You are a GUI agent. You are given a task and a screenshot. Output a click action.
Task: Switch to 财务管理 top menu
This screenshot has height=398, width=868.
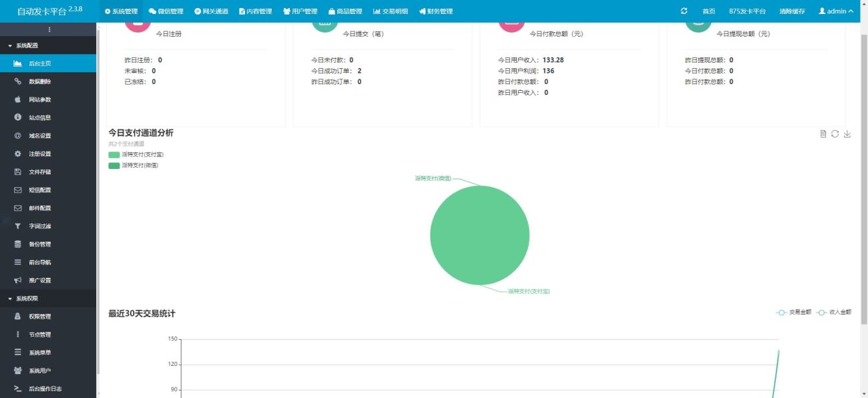[x=436, y=11]
